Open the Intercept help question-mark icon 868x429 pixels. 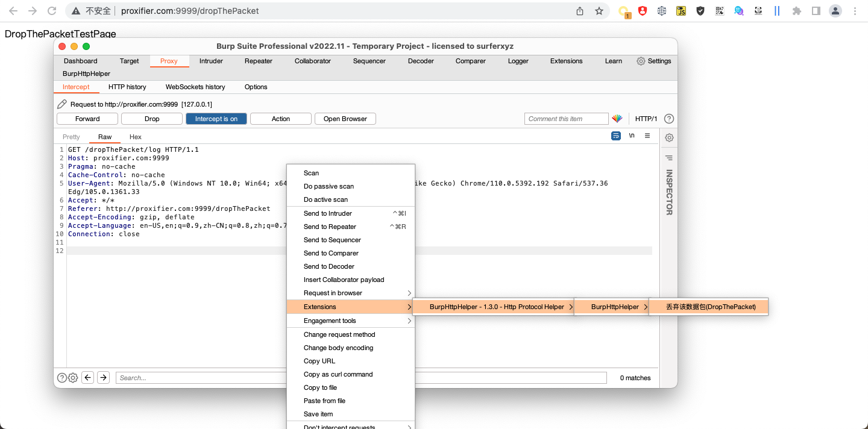[669, 119]
